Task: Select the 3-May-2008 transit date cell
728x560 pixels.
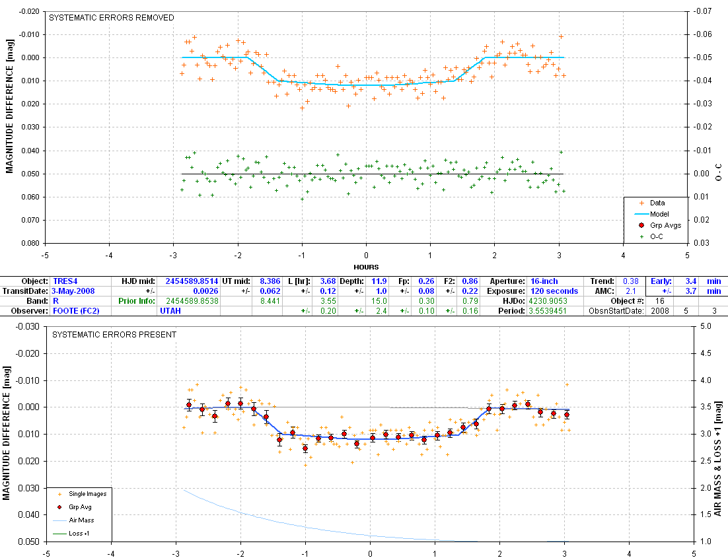Action: tap(73, 291)
